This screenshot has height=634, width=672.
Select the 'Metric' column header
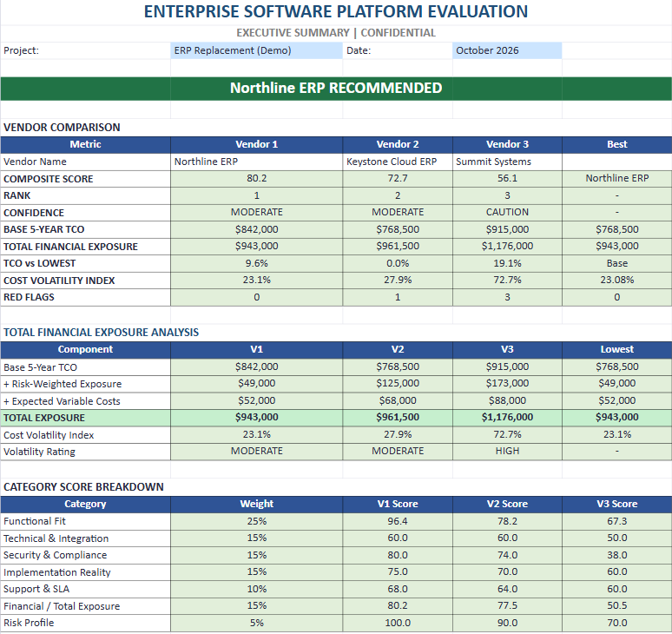point(85,144)
